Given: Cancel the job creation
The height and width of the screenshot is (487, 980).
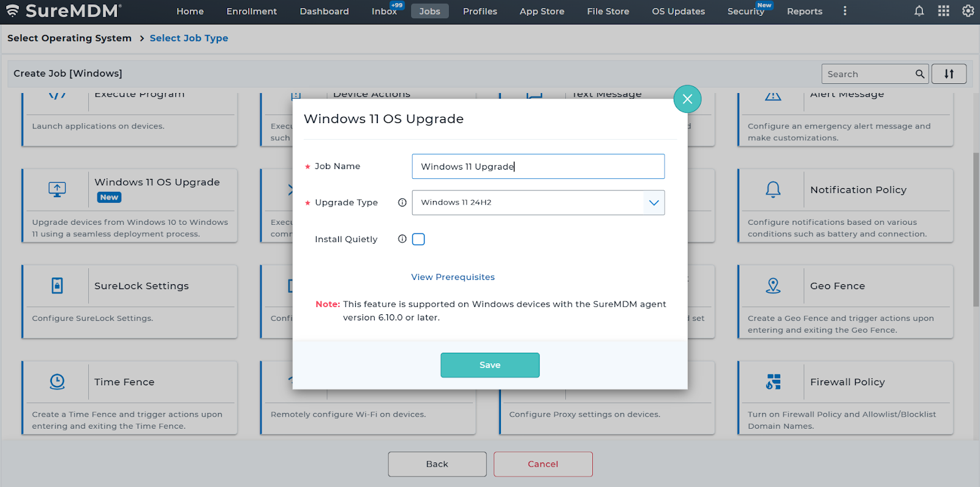Looking at the screenshot, I should click(x=543, y=464).
